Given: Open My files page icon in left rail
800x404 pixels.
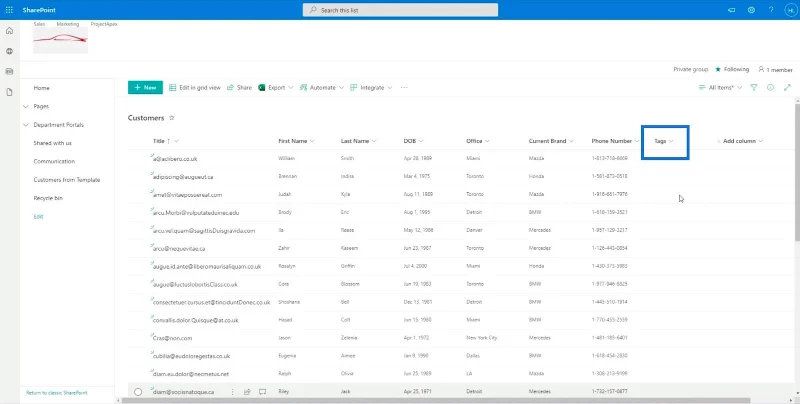Looking at the screenshot, I should 9,92.
